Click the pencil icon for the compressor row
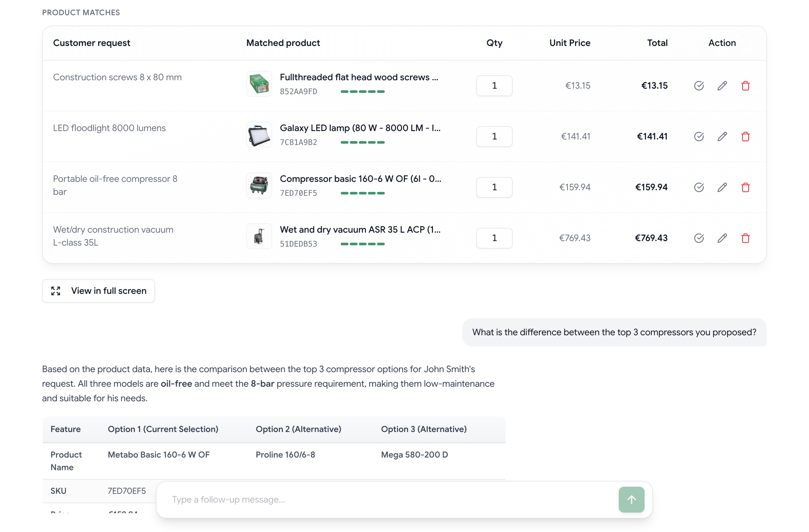Image resolution: width=809 pixels, height=532 pixels. click(722, 187)
